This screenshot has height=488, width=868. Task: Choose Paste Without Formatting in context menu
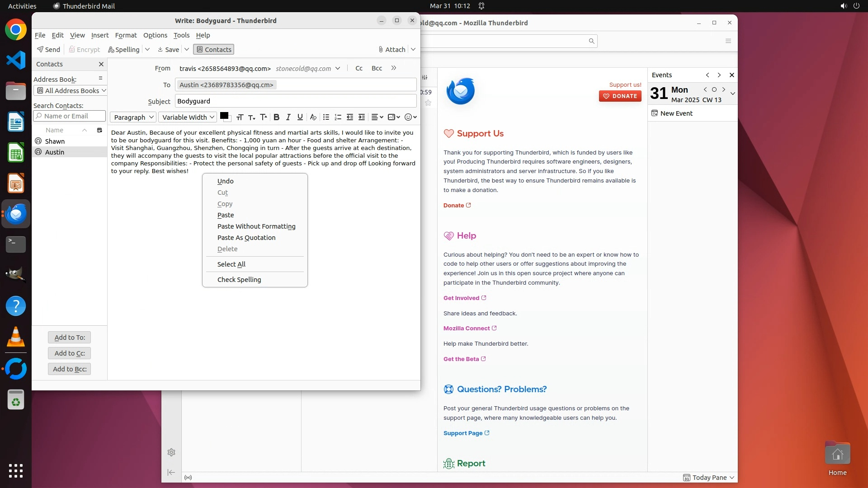click(256, 226)
